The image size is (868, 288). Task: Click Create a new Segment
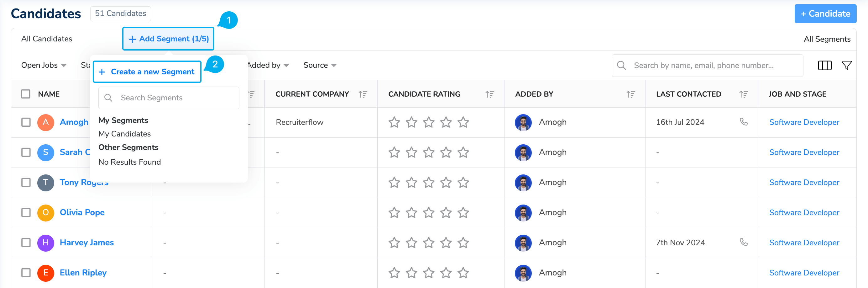(147, 72)
